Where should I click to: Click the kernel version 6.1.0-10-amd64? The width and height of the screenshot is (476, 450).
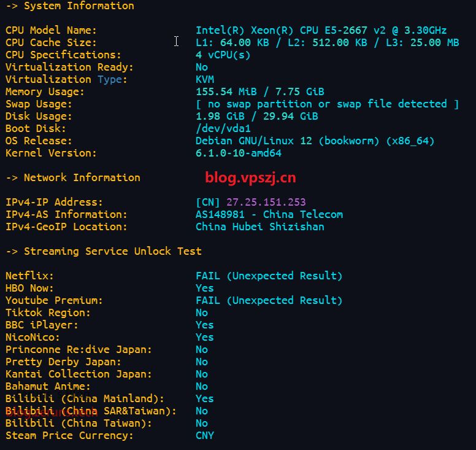[x=239, y=153]
